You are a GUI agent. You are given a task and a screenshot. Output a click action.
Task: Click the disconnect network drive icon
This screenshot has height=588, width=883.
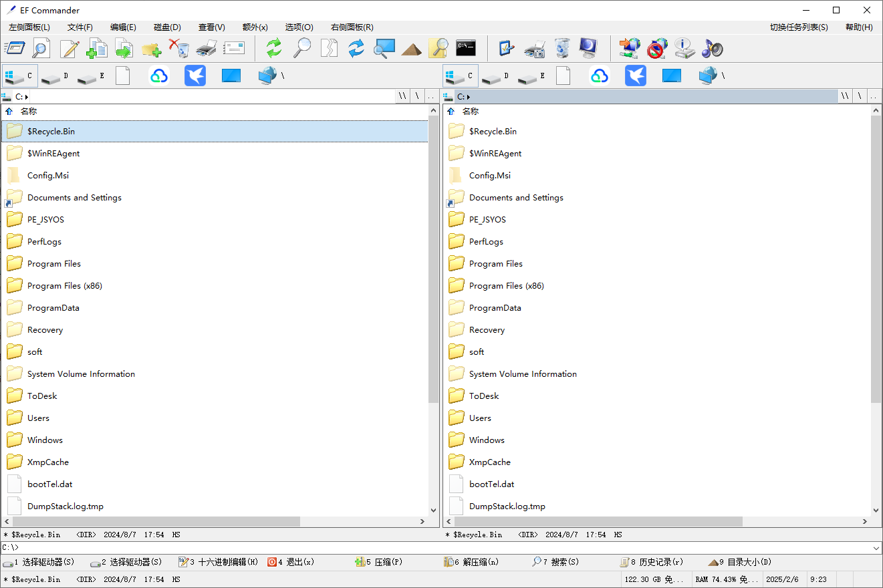(x=657, y=48)
